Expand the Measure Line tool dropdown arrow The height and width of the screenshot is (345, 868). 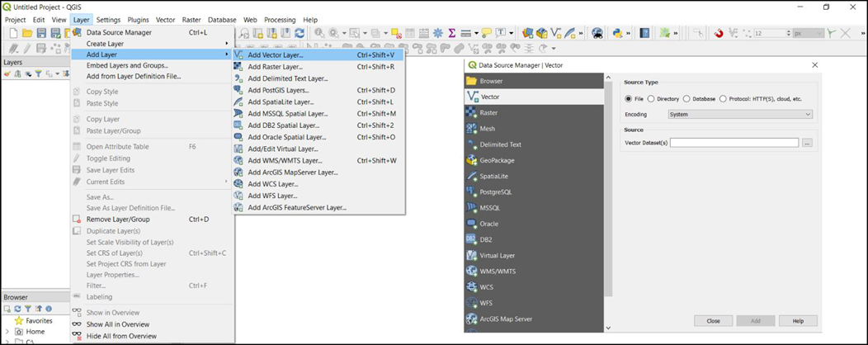pos(477,33)
